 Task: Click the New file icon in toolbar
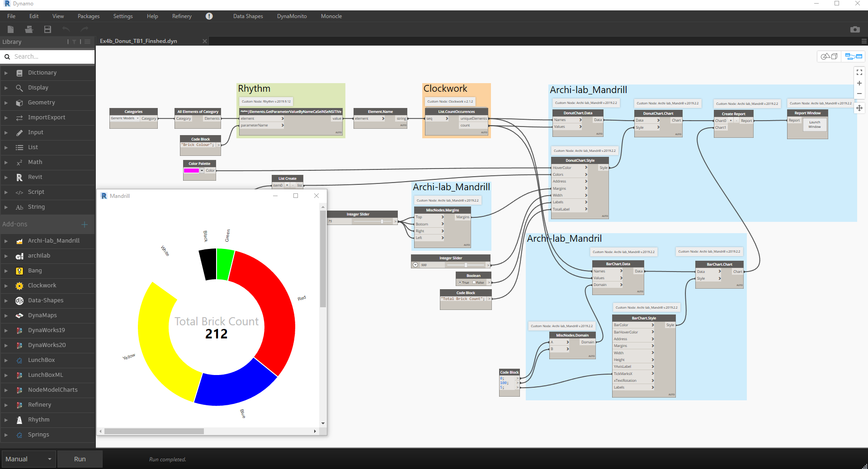(x=11, y=29)
